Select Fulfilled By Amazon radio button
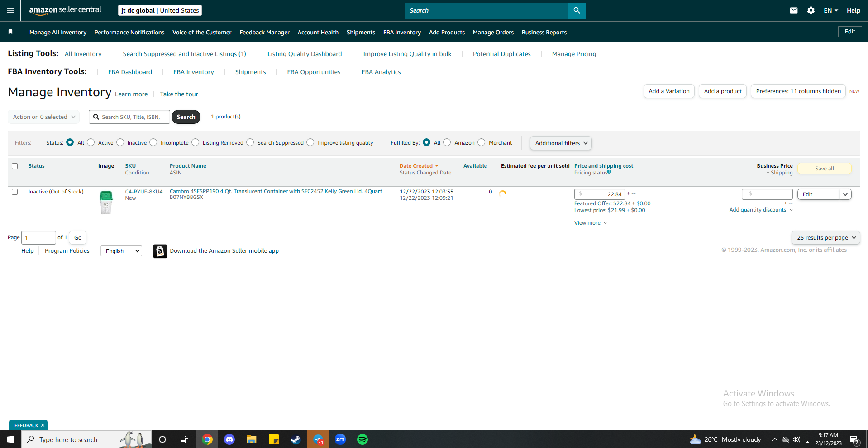The image size is (868, 448). 447,142
